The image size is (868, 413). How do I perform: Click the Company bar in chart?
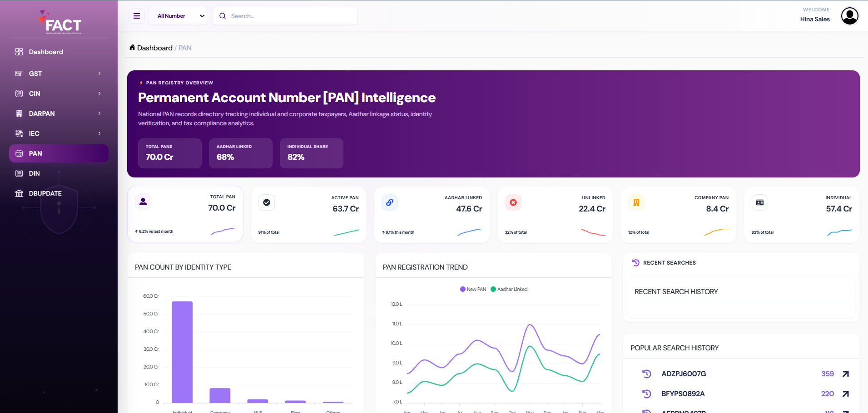click(220, 395)
